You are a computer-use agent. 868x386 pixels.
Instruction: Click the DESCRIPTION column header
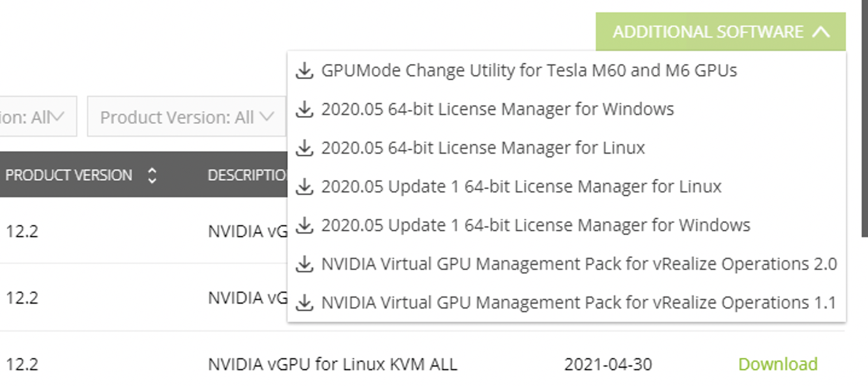(x=247, y=175)
